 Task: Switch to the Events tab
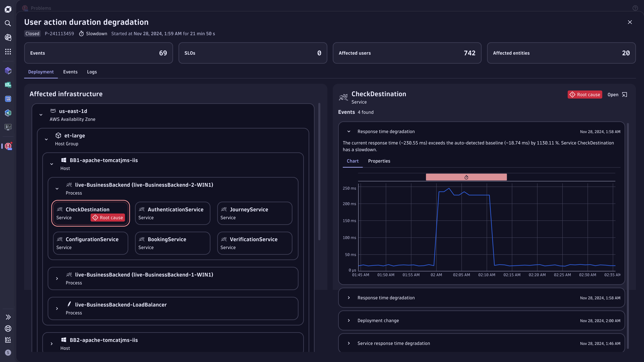tap(70, 72)
